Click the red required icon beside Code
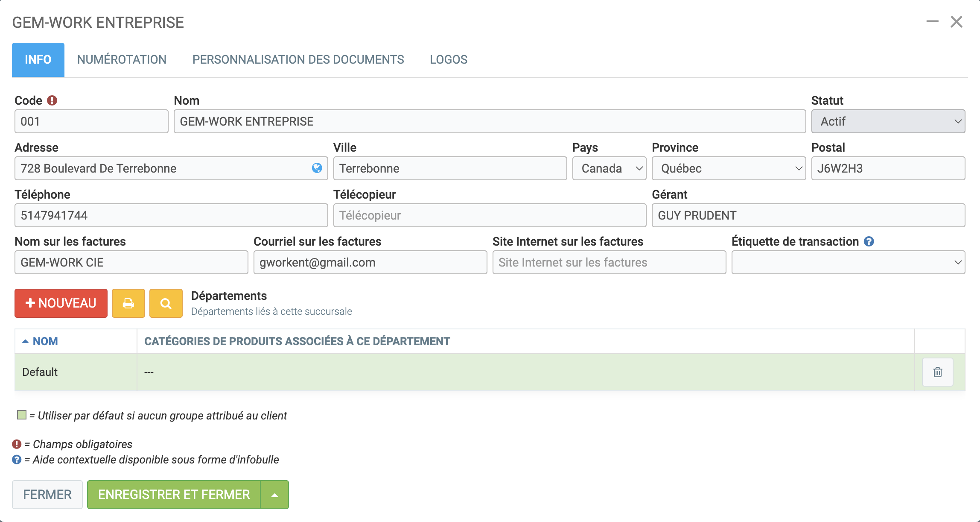Screen dimensions: 980x522 52,100
